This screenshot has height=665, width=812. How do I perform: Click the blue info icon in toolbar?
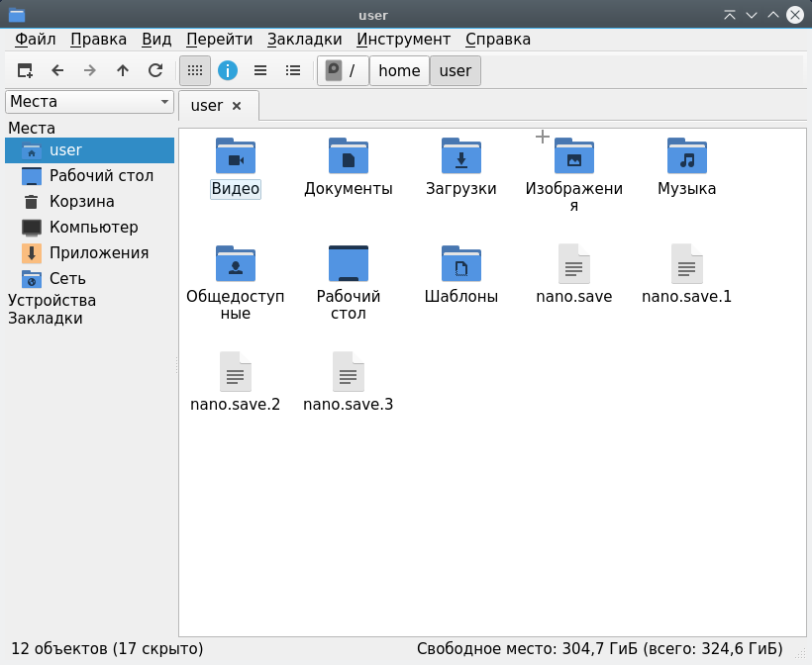click(x=228, y=70)
